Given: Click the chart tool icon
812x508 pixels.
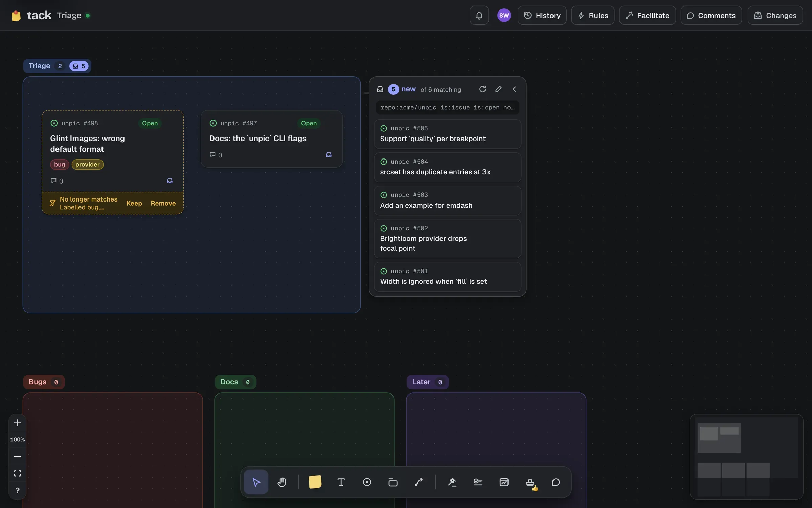Looking at the screenshot, I should (x=504, y=482).
